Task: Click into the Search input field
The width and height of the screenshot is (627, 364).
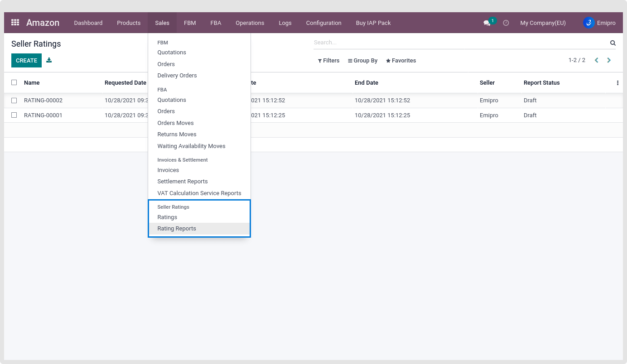Action: [x=460, y=43]
